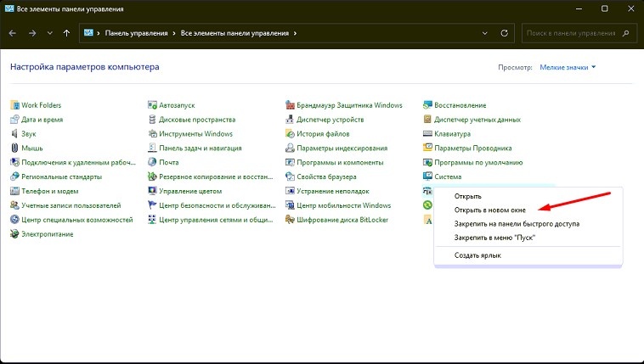Go forward with the forward arrow
This screenshot has height=364, width=644.
pyautogui.click(x=32, y=33)
